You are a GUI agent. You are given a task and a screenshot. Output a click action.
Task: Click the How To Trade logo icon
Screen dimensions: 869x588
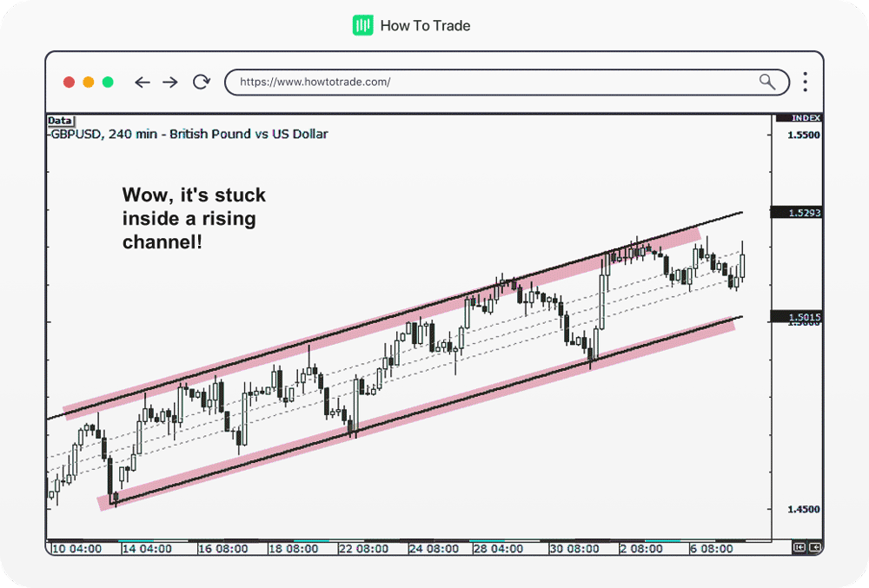(362, 25)
